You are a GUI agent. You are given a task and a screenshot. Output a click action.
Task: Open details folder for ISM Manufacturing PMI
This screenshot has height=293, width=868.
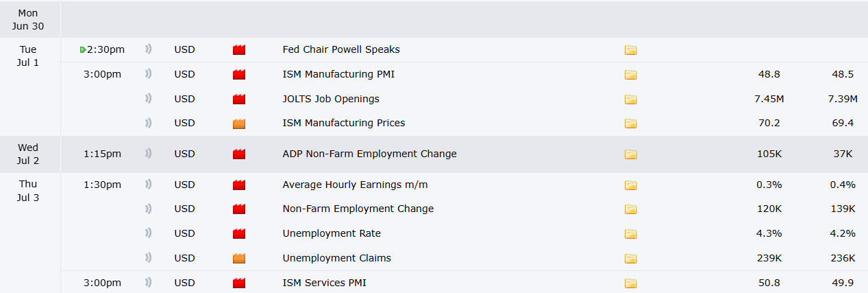click(630, 75)
